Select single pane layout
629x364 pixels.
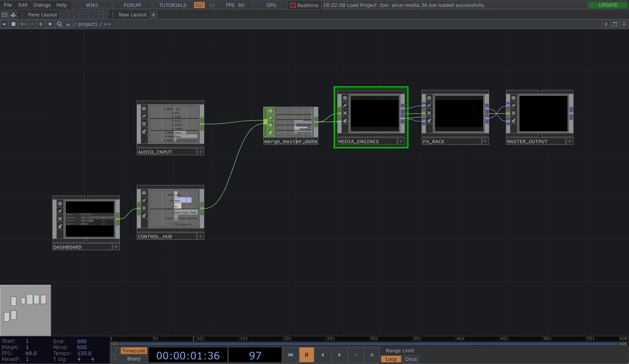tap(64, 15)
